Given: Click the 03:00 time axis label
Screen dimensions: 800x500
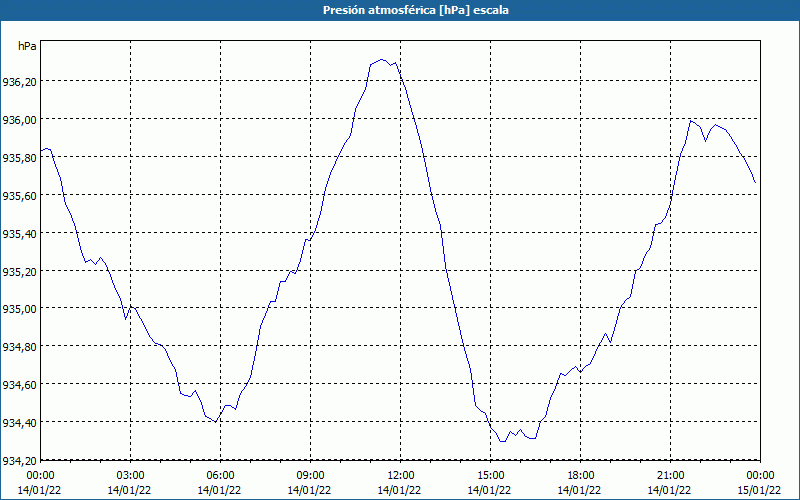Looking at the screenshot, I should tap(131, 476).
